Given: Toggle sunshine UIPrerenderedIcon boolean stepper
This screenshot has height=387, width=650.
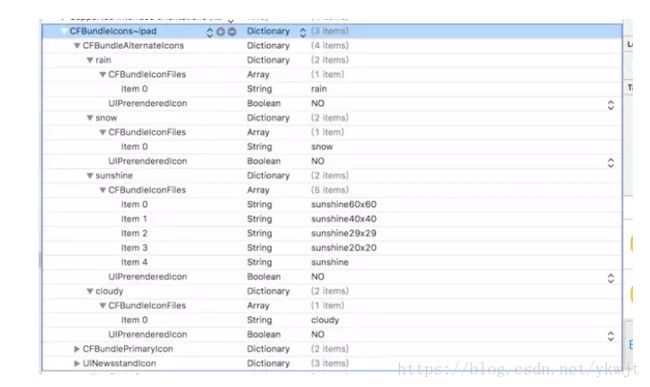Looking at the screenshot, I should tap(611, 278).
